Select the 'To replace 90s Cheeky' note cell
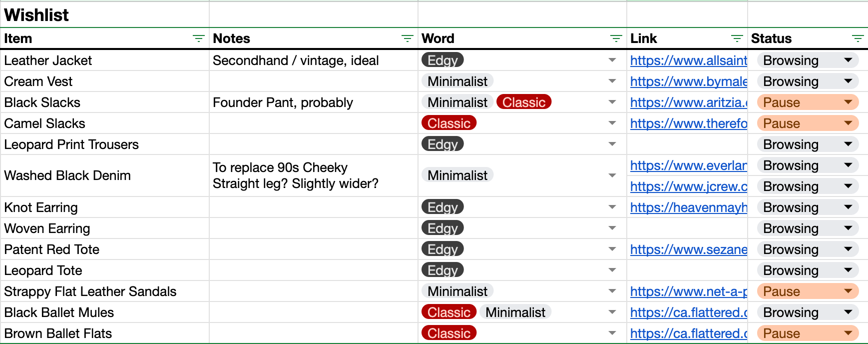The width and height of the screenshot is (868, 344). point(313,175)
